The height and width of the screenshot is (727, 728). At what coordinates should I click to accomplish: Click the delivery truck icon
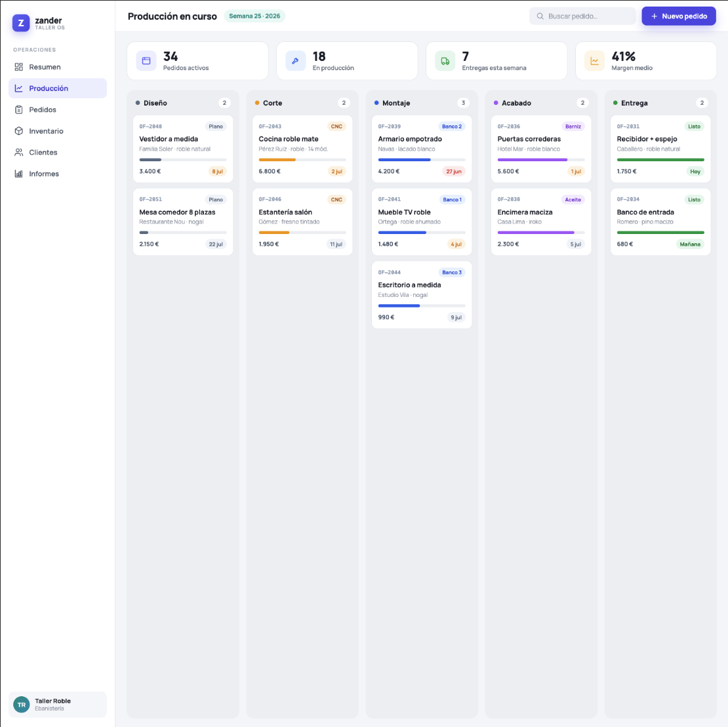445,61
